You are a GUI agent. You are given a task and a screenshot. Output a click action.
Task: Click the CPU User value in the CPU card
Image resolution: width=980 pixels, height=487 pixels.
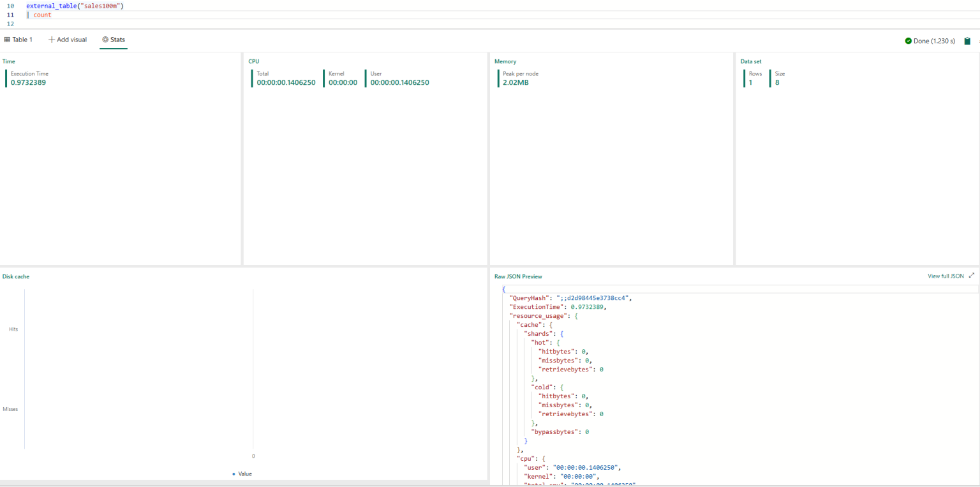pyautogui.click(x=399, y=82)
